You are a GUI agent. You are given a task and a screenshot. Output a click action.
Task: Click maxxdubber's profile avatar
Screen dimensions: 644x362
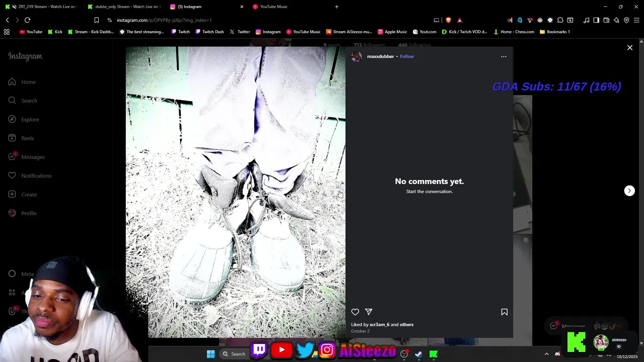click(357, 56)
